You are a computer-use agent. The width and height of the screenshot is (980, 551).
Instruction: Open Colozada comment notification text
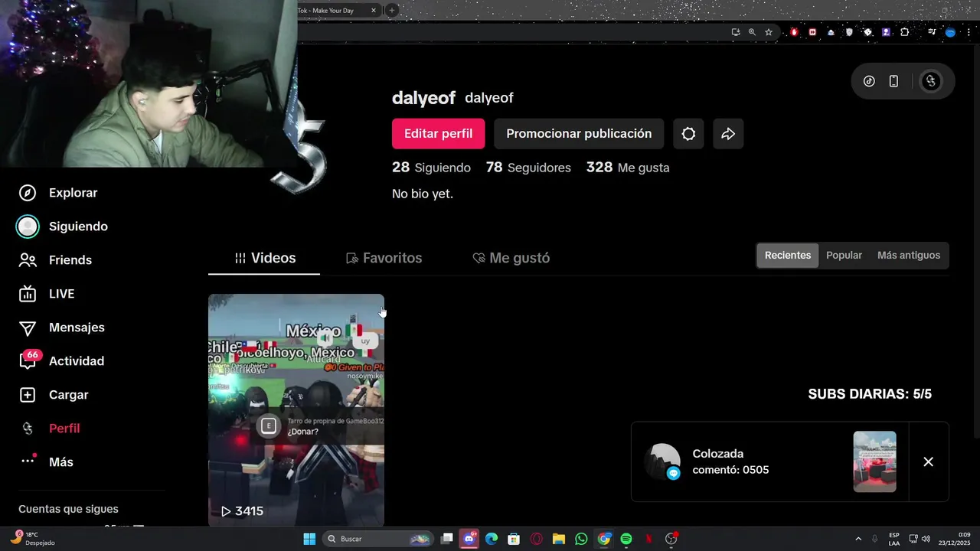[730, 461]
